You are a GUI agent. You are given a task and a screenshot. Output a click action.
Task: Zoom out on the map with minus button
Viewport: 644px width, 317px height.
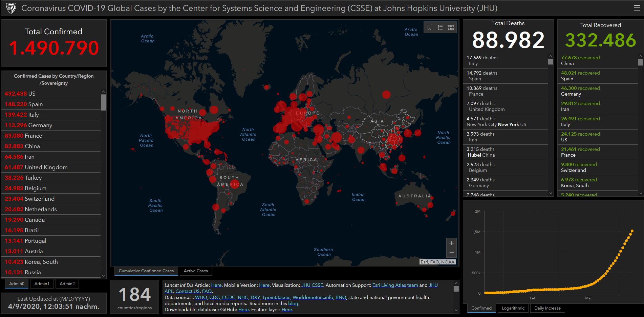click(451, 253)
